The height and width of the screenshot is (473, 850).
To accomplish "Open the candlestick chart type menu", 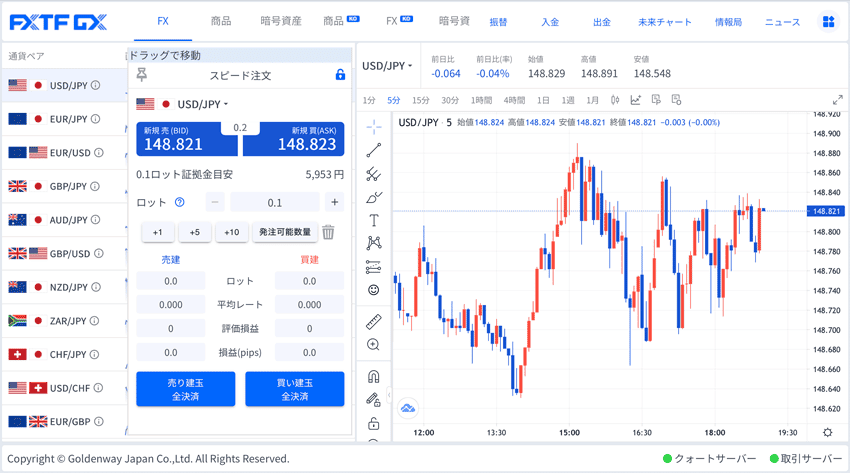I will [x=615, y=100].
